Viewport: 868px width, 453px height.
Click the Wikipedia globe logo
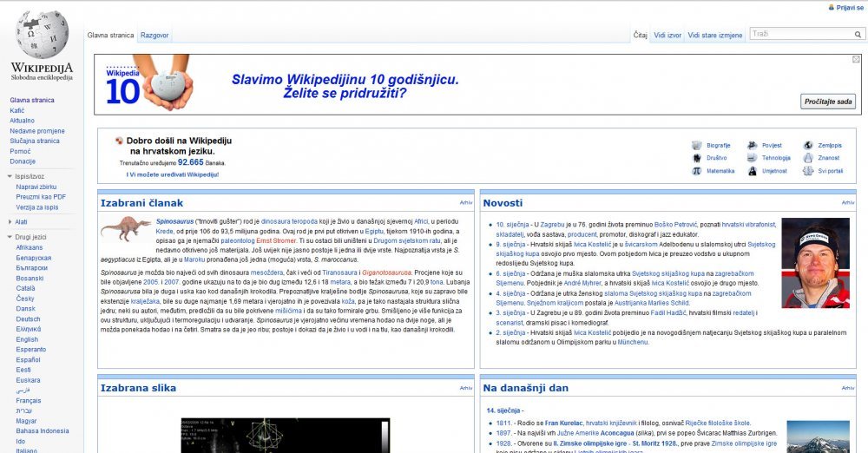click(42, 35)
